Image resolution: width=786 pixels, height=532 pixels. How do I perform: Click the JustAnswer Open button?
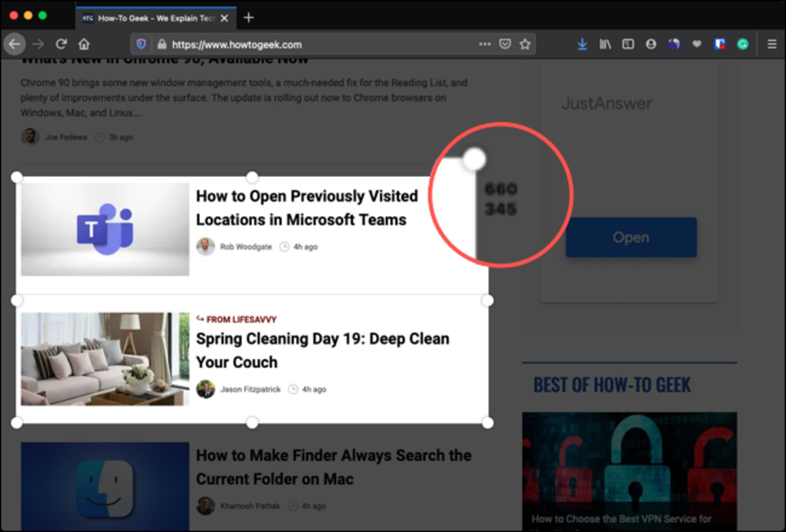point(631,237)
